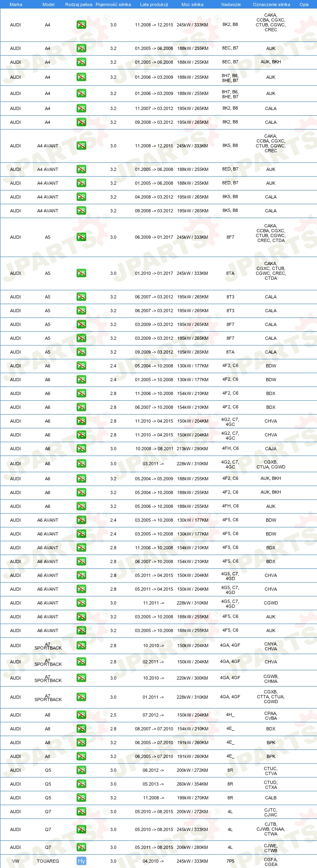
Task: Click fuel icon in Q7 206kW / 280KM row
Action: tap(81, 847)
